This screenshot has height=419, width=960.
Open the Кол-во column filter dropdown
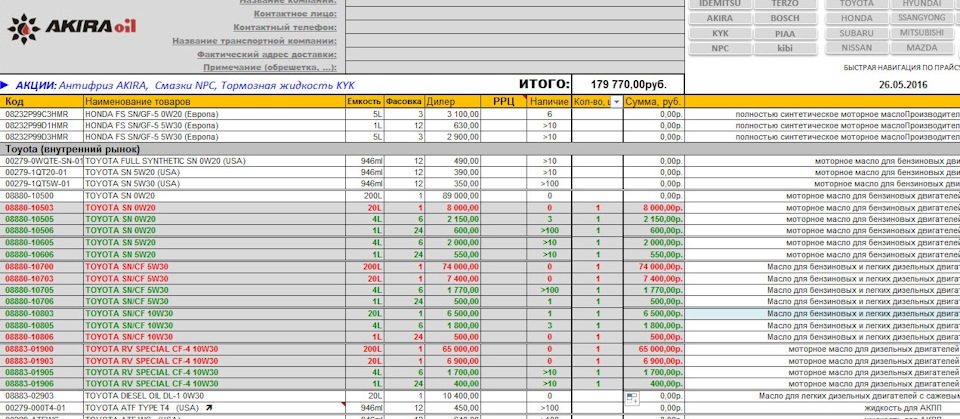click(616, 102)
